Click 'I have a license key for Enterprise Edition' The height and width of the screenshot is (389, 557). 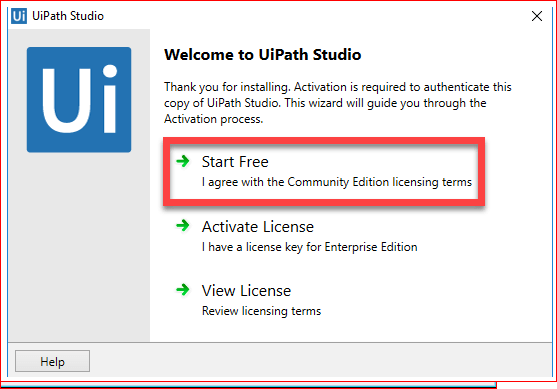pos(309,247)
